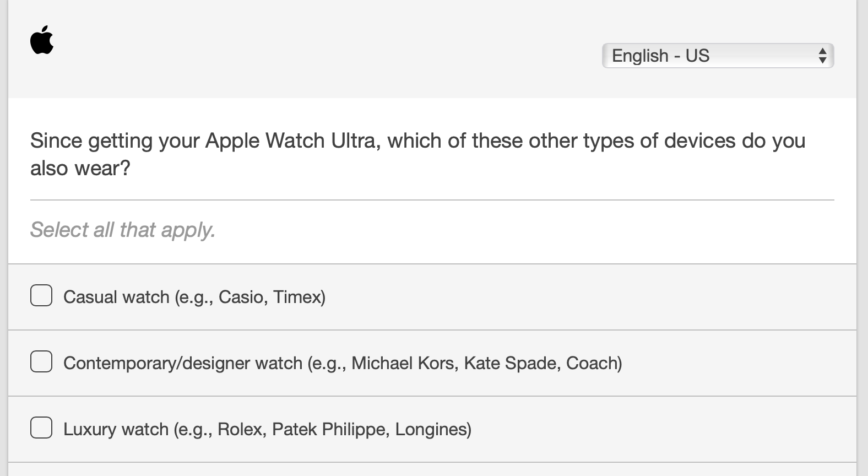
Task: Click the partially visible row below Luxury watch
Action: [432, 470]
